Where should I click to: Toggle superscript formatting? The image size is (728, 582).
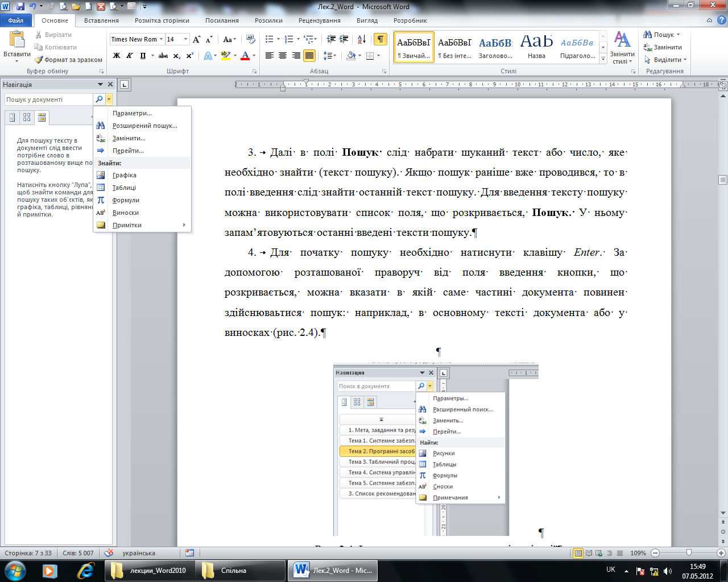coord(189,56)
